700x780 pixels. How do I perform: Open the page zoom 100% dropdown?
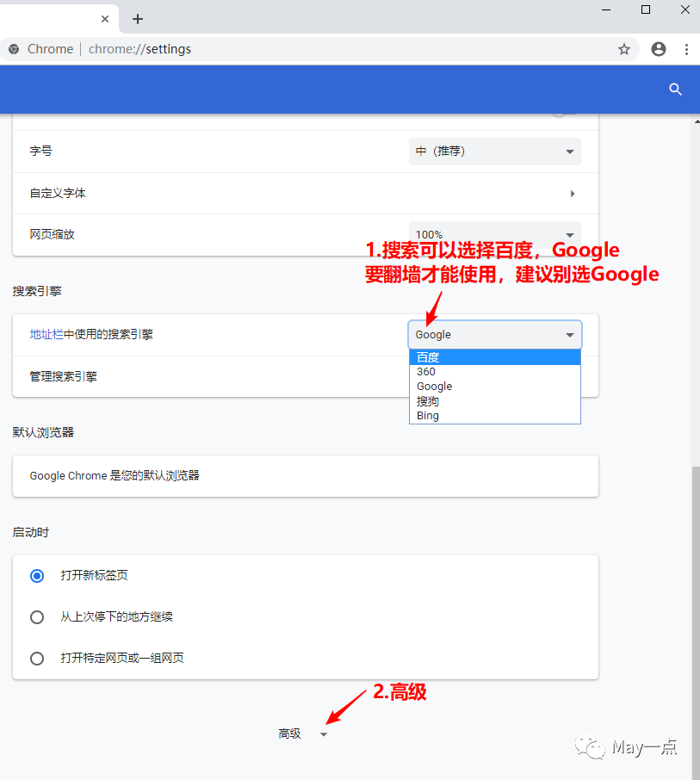click(494, 234)
